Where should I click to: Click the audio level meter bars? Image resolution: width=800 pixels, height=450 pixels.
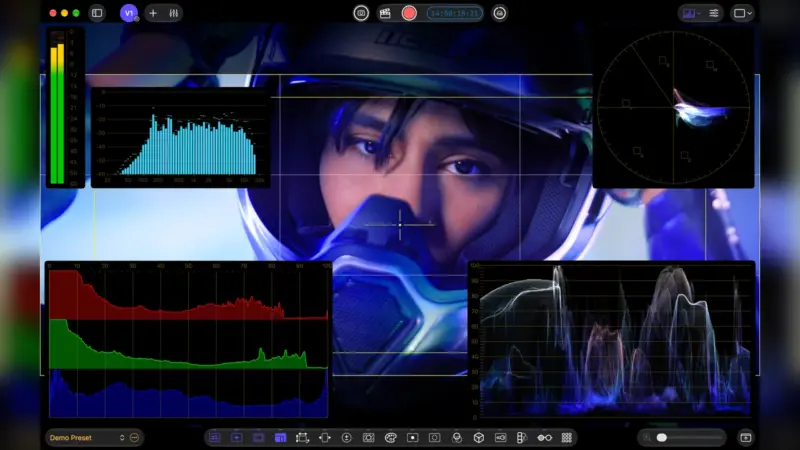coord(58,113)
